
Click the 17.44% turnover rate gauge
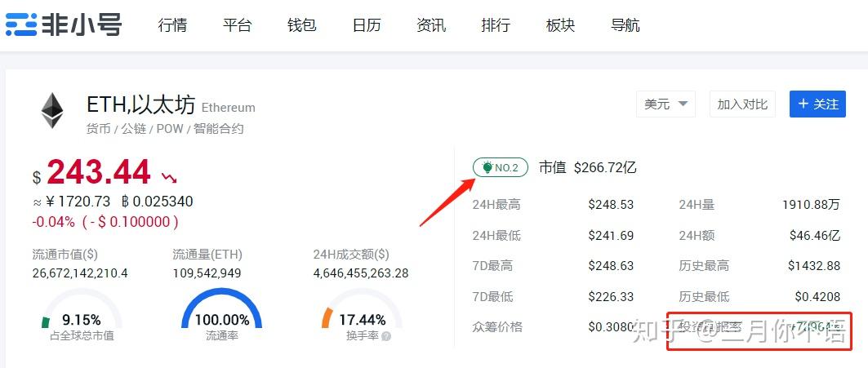point(362,310)
